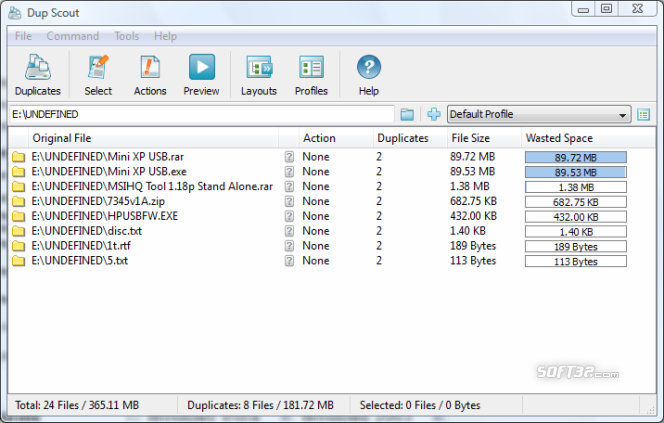Click the 113 Bytes wasted space cell
The image size is (664, 423).
(x=576, y=261)
